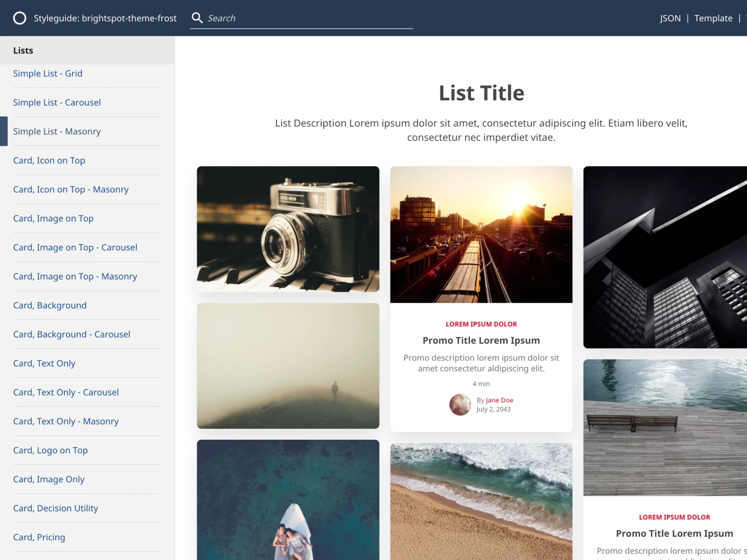747x560 pixels.
Task: Select Simple List - Carousel entry
Action: [57, 103]
